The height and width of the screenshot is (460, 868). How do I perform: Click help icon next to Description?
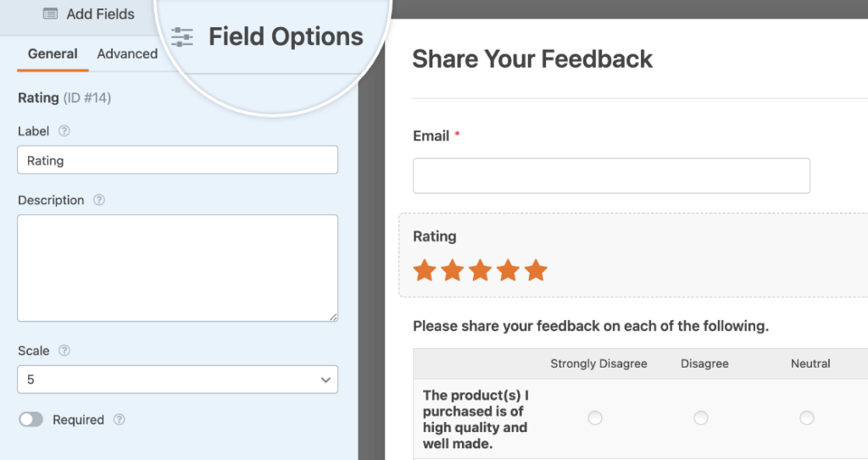[99, 201]
